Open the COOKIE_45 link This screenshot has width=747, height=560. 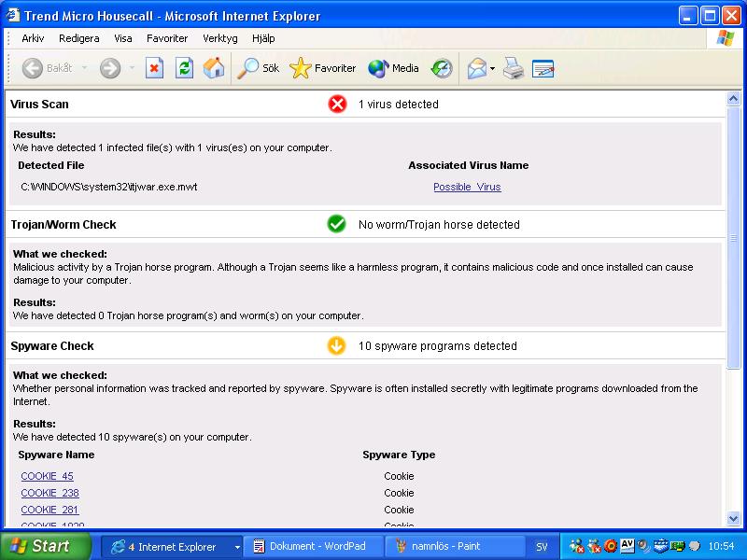(x=48, y=476)
